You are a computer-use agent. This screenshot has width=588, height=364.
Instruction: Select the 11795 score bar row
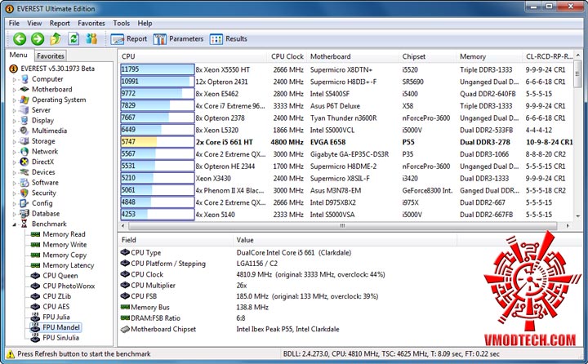pyautogui.click(x=158, y=69)
